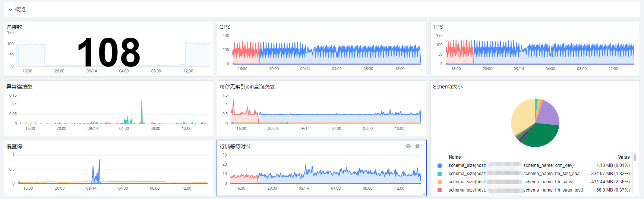644x199 pixels.
Task: Sort legend by the Value column header
Action: click(624, 157)
